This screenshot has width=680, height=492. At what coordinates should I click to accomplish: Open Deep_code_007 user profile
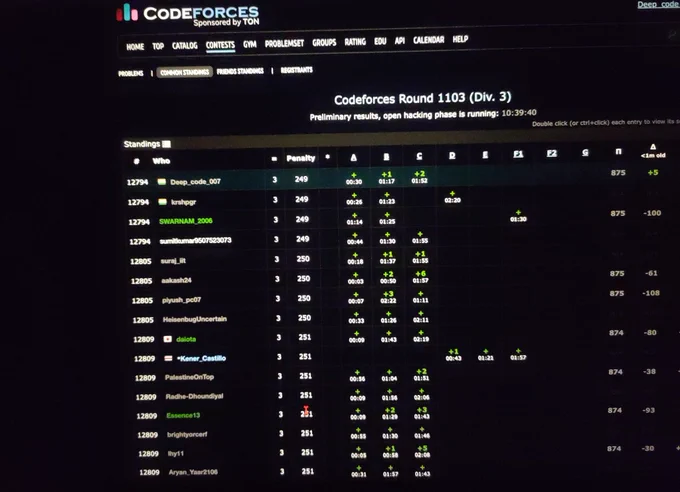coord(196,182)
